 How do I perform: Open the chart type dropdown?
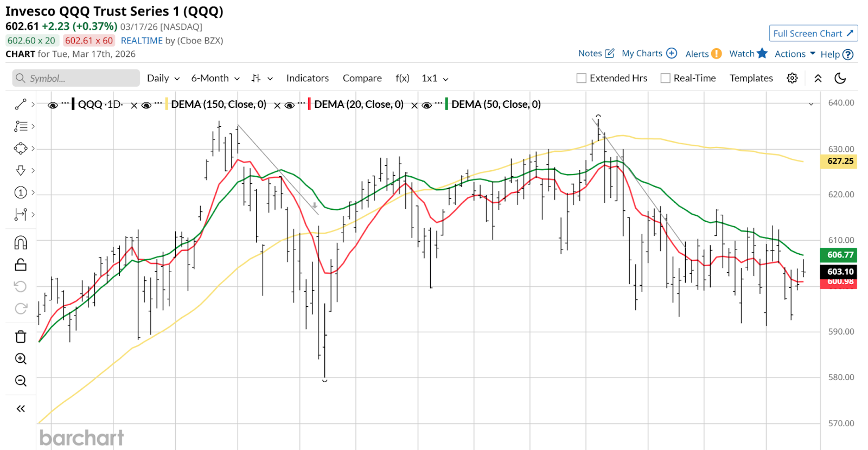262,78
